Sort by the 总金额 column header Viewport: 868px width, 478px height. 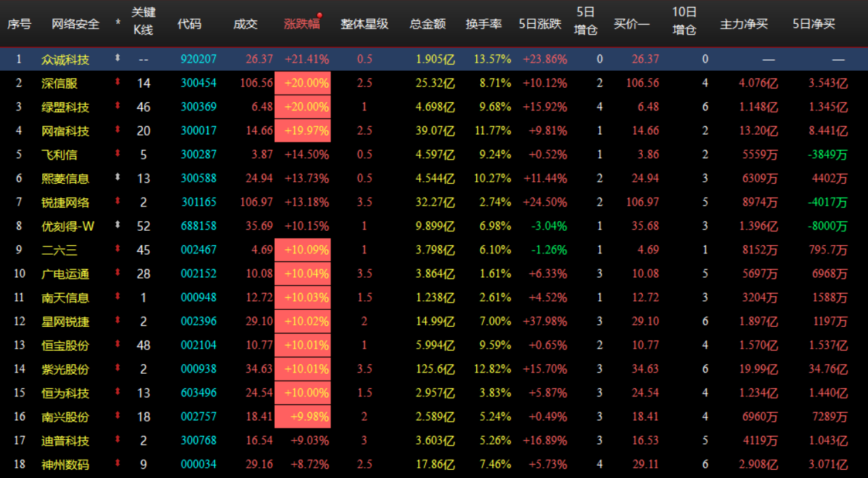(428, 24)
